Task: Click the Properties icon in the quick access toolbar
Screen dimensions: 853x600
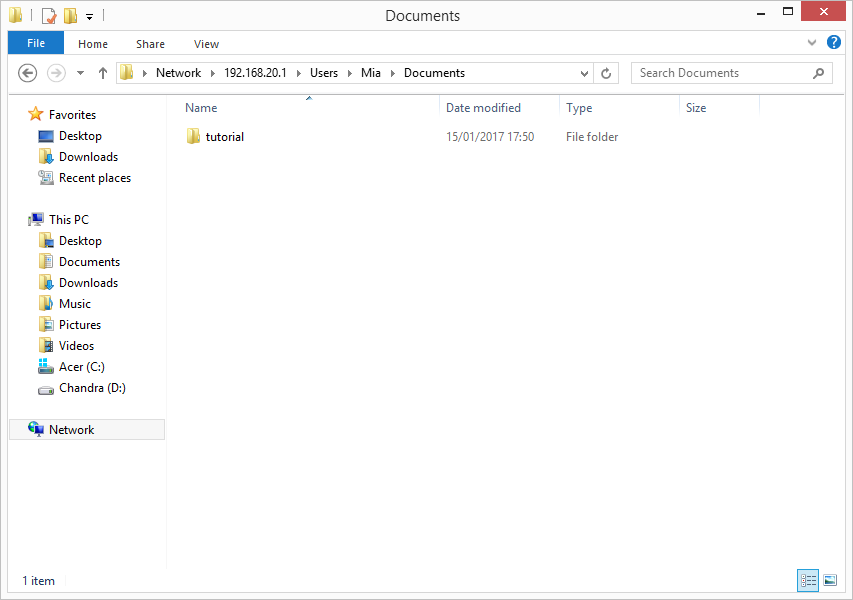Action: click(x=48, y=16)
